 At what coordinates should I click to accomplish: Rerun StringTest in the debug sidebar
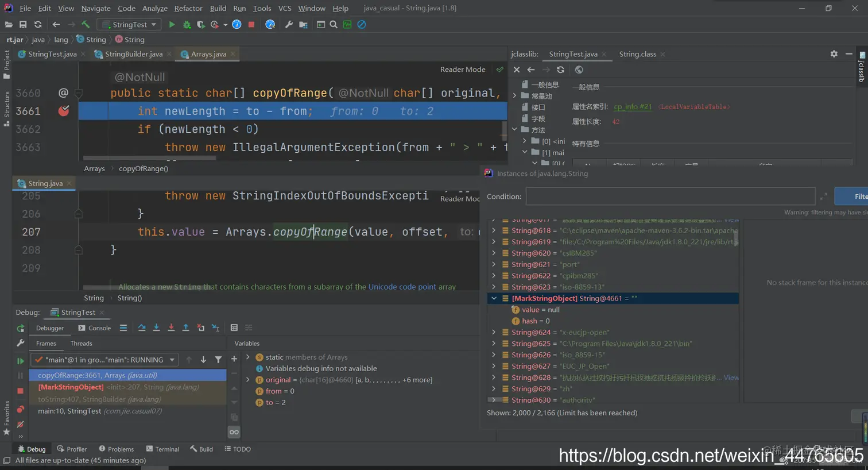tap(21, 328)
